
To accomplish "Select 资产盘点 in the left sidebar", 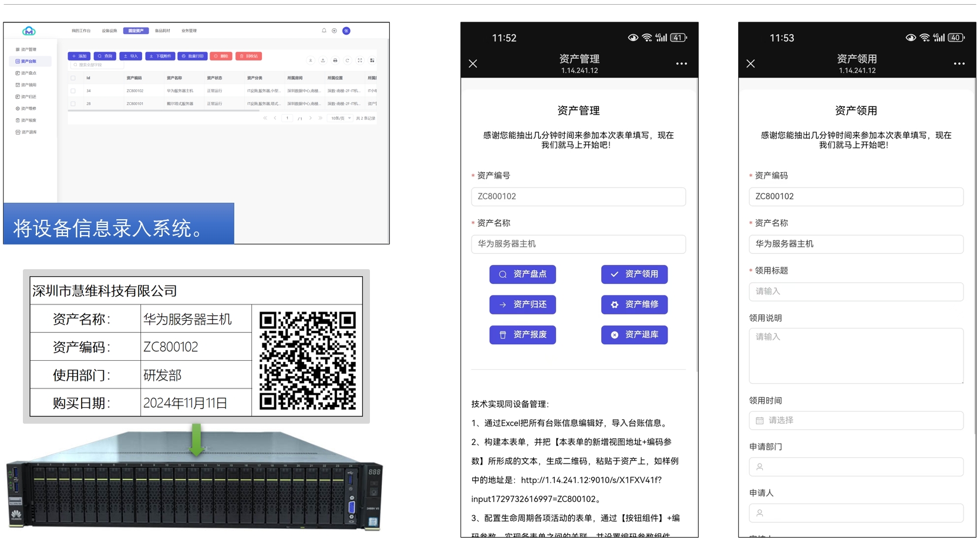I will click(29, 73).
